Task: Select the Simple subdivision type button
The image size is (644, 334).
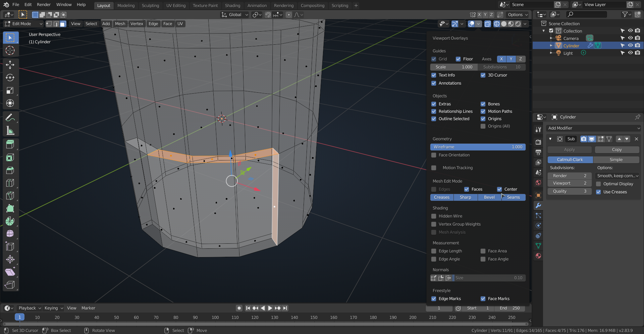Action: click(616, 160)
